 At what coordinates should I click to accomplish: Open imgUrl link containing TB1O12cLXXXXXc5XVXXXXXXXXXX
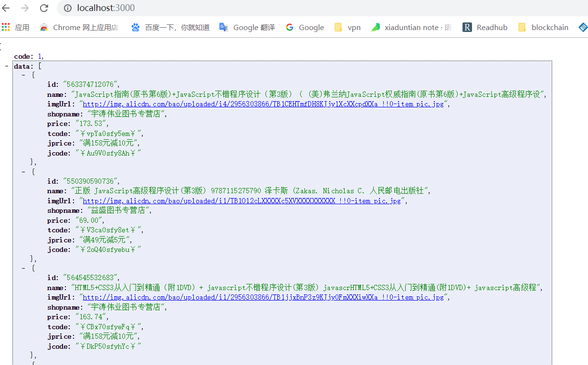pyautogui.click(x=241, y=201)
